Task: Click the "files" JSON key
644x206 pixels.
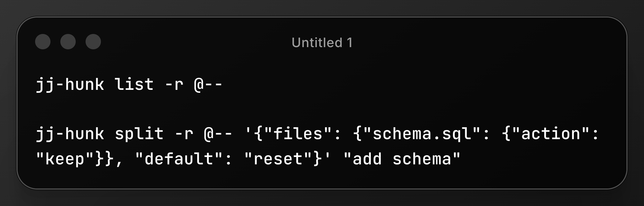Action: (x=297, y=134)
